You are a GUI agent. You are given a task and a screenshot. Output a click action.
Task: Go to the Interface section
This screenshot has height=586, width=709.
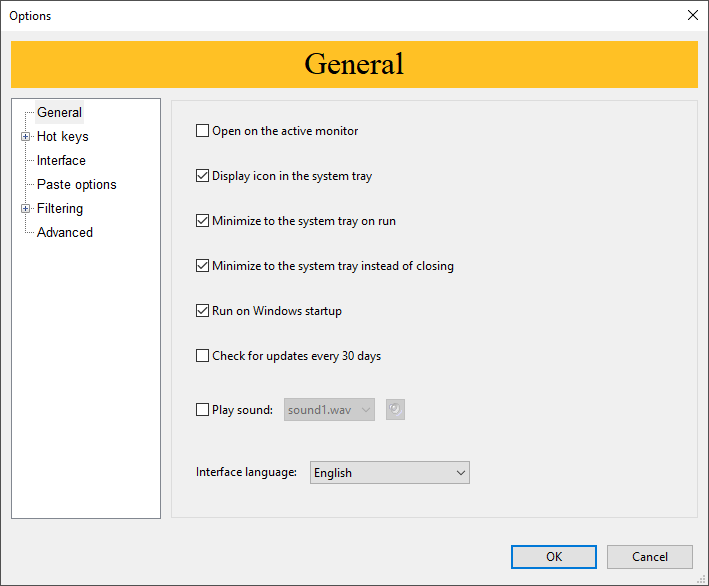[x=61, y=161]
